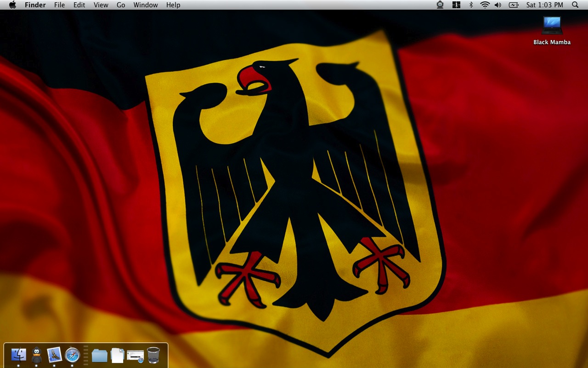This screenshot has width=588, height=368.
Task: Click the Adium duck menu bar icon
Action: coord(440,5)
